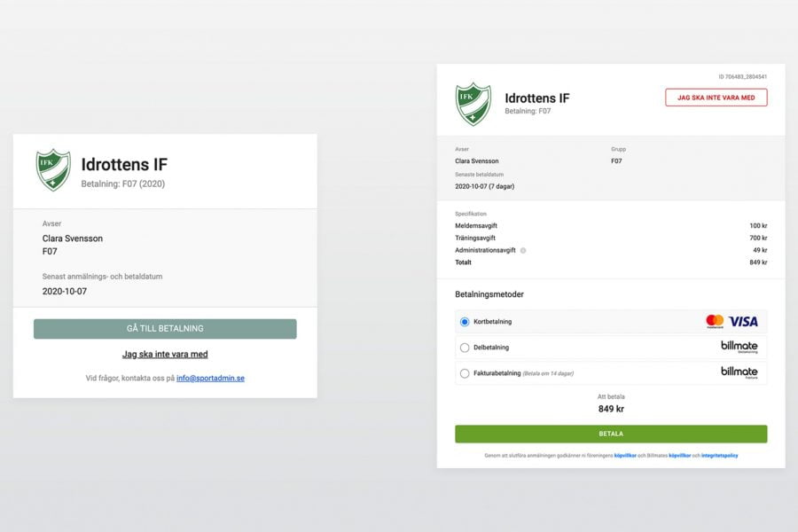
Task: Click the red JAG SKA INTE VARA MED button
Action: 716,98
